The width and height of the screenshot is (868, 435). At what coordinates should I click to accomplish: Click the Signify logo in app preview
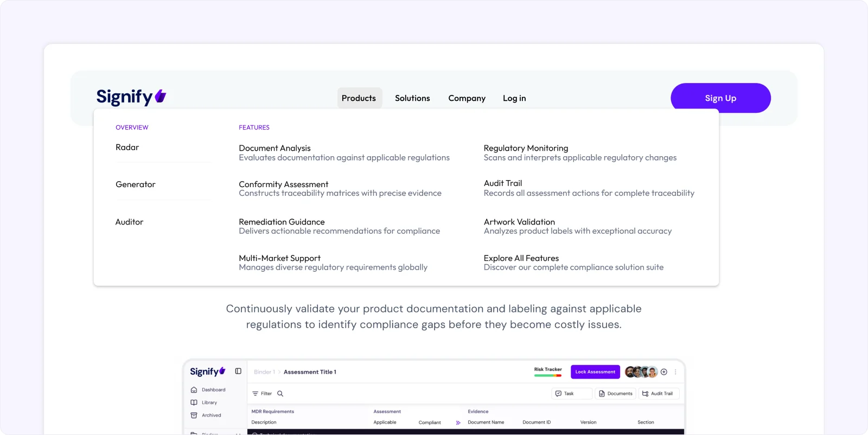[208, 372]
